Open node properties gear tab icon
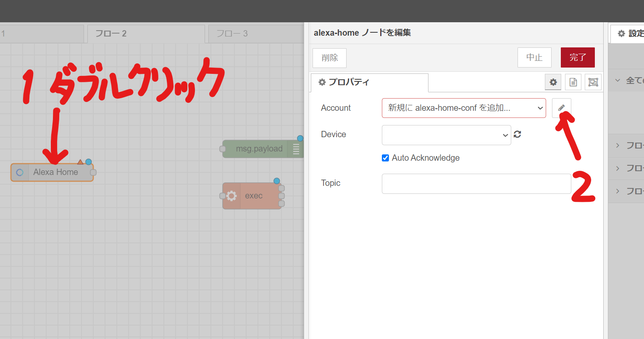The image size is (644, 339). (x=553, y=82)
